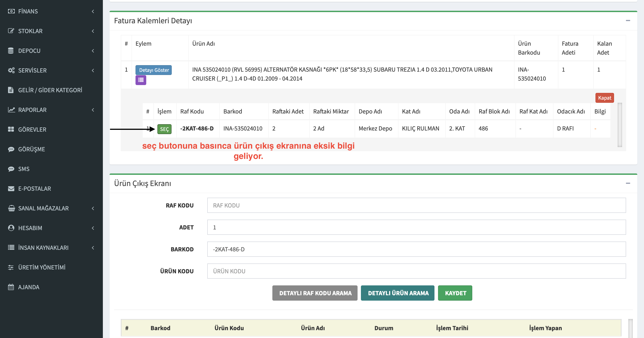This screenshot has height=338, width=644.
Task: Click the DEPOCU database icon
Action: pyautogui.click(x=11, y=51)
